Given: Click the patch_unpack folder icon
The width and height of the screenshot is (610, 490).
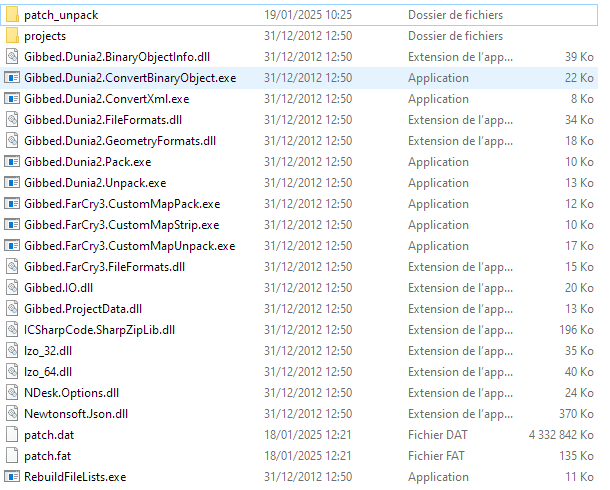Looking at the screenshot, I should (x=12, y=15).
